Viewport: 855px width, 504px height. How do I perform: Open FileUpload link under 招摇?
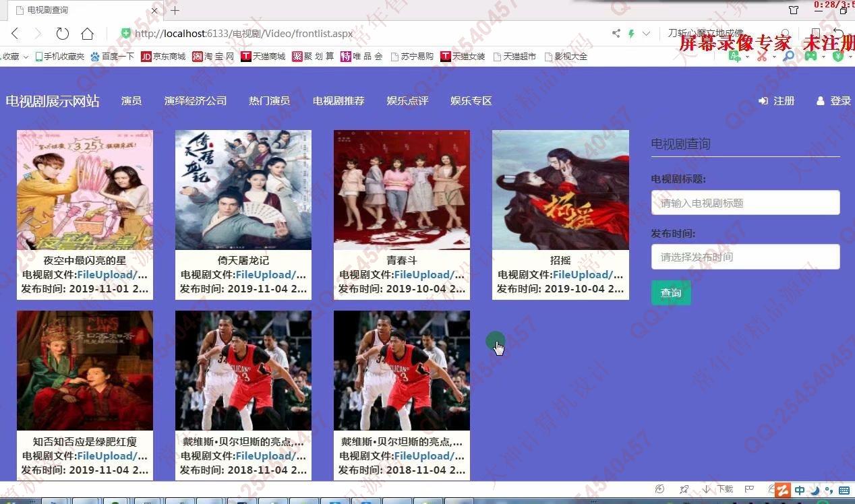pyautogui.click(x=587, y=275)
